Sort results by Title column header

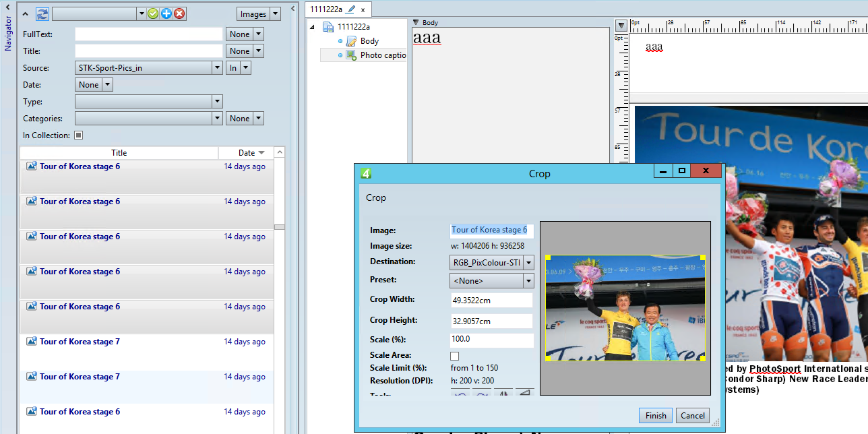[x=119, y=153]
